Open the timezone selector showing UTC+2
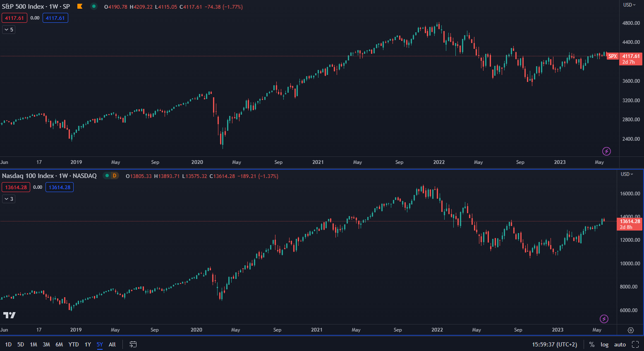 pyautogui.click(x=554, y=344)
